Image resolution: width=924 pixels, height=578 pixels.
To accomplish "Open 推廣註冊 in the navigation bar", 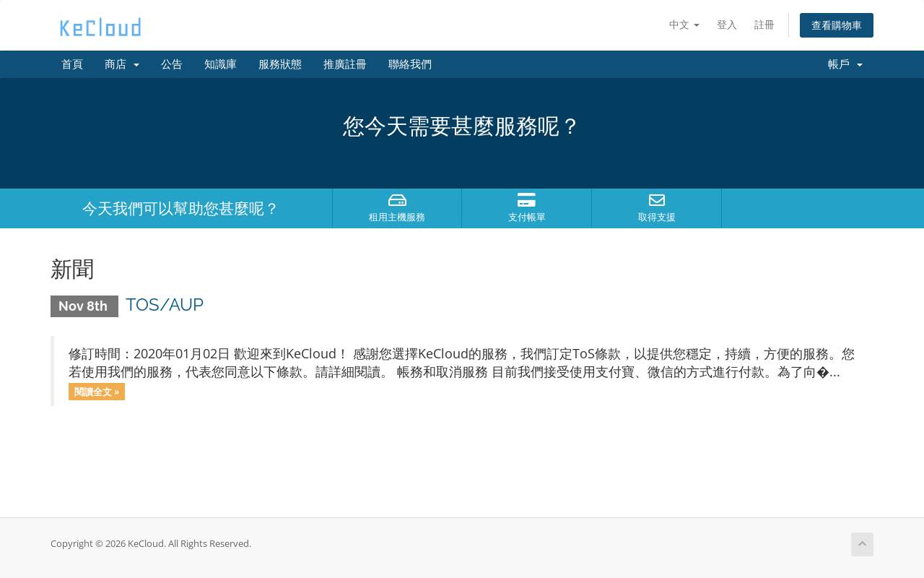I will click(x=345, y=64).
